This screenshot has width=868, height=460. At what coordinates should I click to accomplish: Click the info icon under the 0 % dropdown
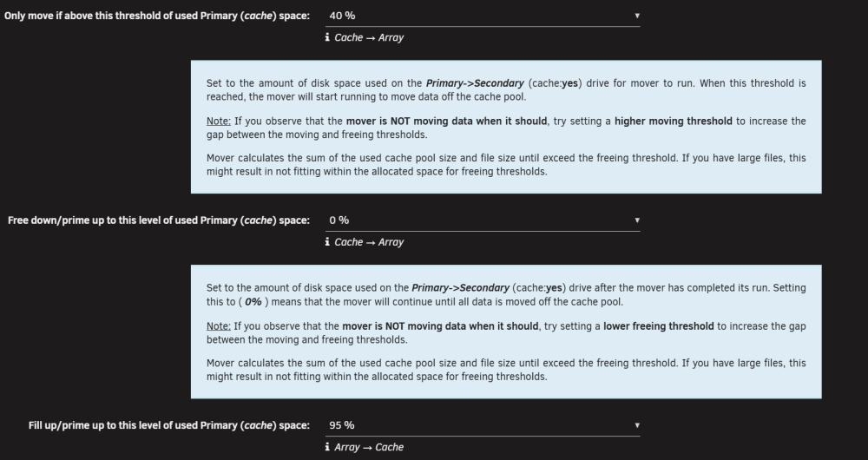pos(327,242)
